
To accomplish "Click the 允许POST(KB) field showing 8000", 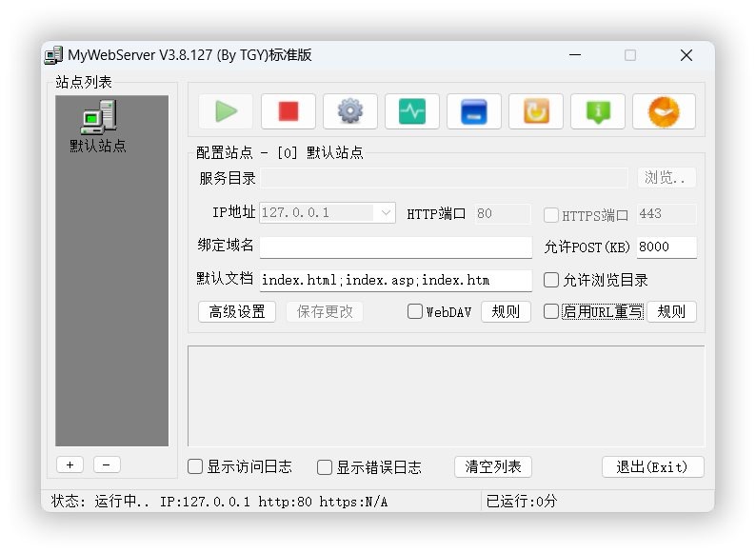I will click(x=666, y=247).
